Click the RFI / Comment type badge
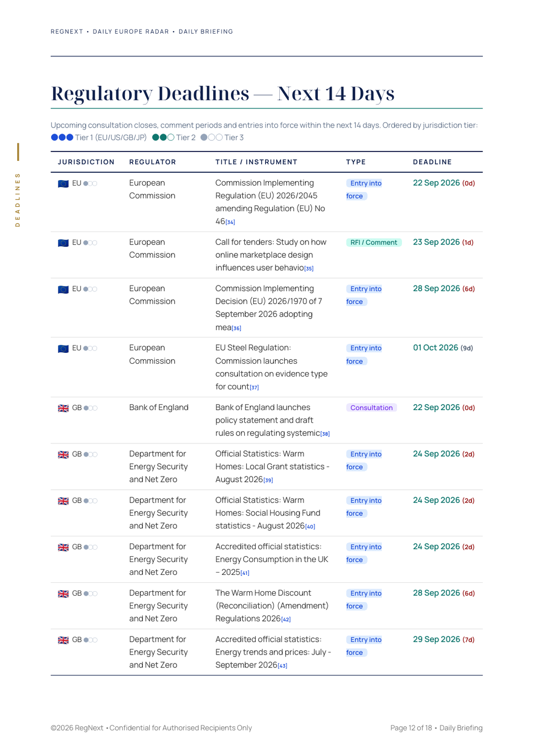 coord(374,242)
